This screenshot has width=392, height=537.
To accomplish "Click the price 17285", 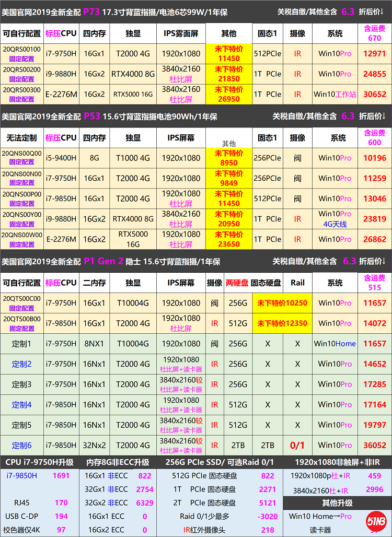I will (375, 384).
